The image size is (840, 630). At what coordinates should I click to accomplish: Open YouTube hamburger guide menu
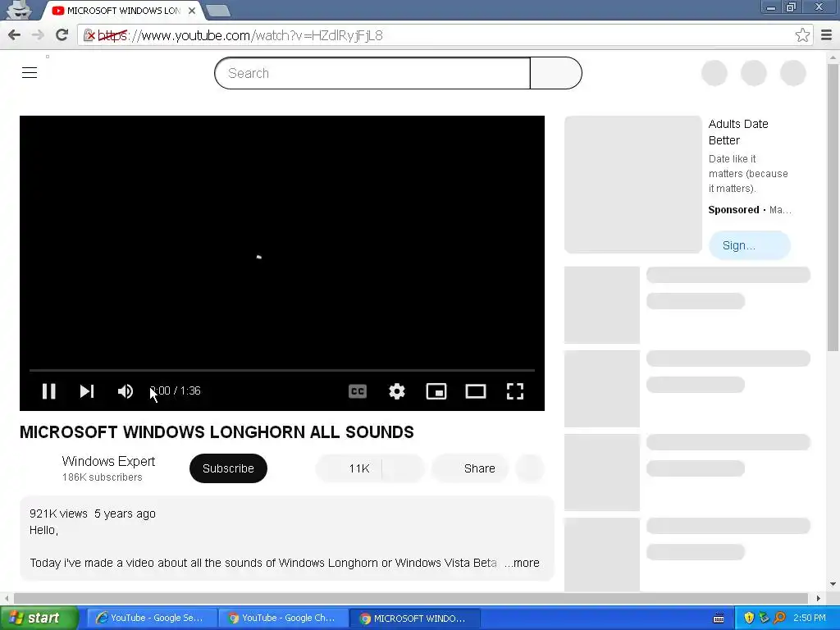pos(30,72)
